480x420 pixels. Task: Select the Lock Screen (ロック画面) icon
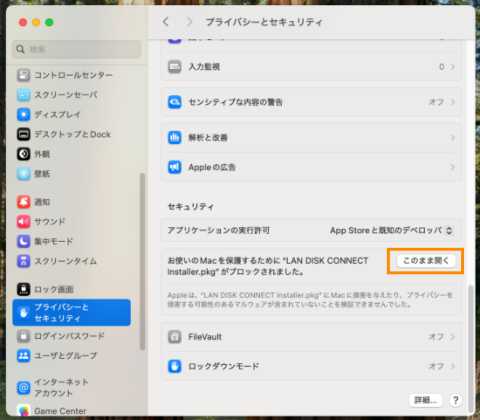(23, 289)
